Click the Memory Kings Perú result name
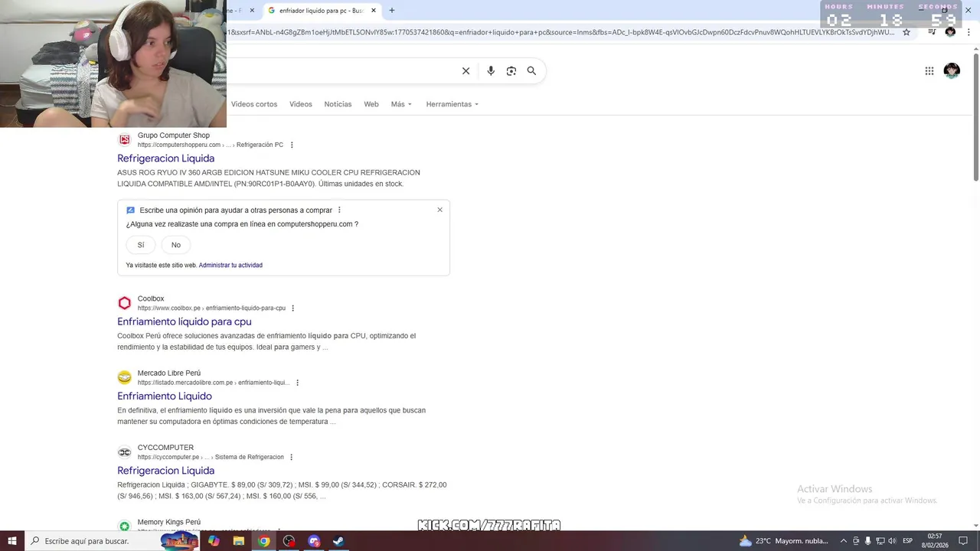Viewport: 980px width, 551px height. [x=169, y=522]
